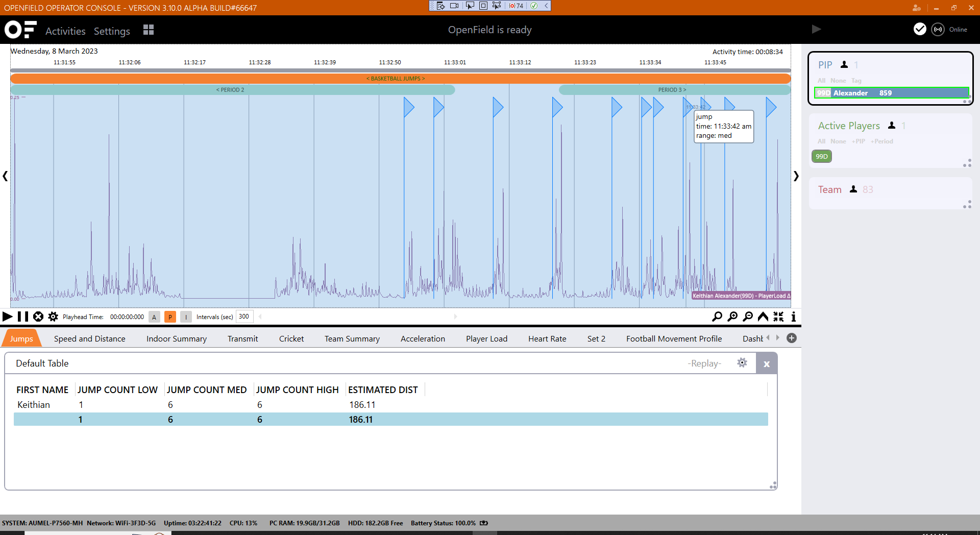Click the zoom out magnifier icon
980x535 pixels.
point(748,317)
